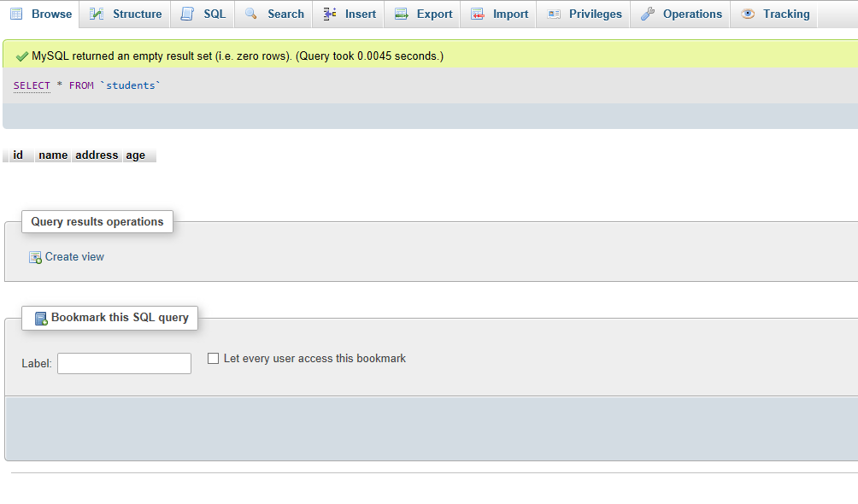Open the SQL tab
The width and height of the screenshot is (858, 504).
(203, 14)
